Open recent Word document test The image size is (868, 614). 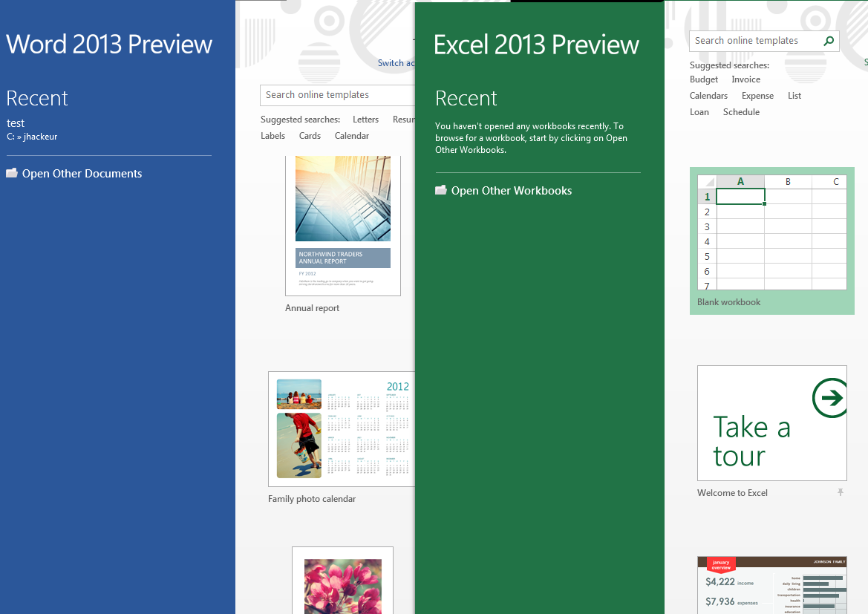point(16,123)
